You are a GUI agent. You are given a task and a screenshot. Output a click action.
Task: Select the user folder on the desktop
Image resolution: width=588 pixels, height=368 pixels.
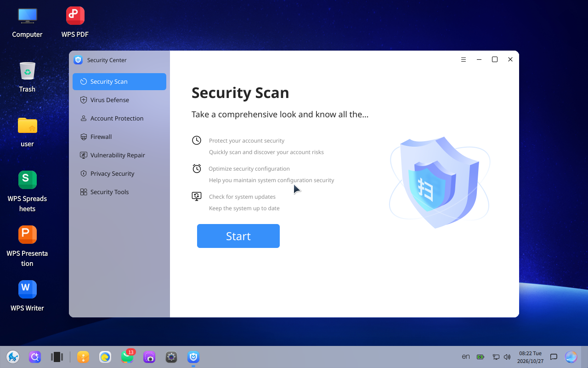[27, 132]
